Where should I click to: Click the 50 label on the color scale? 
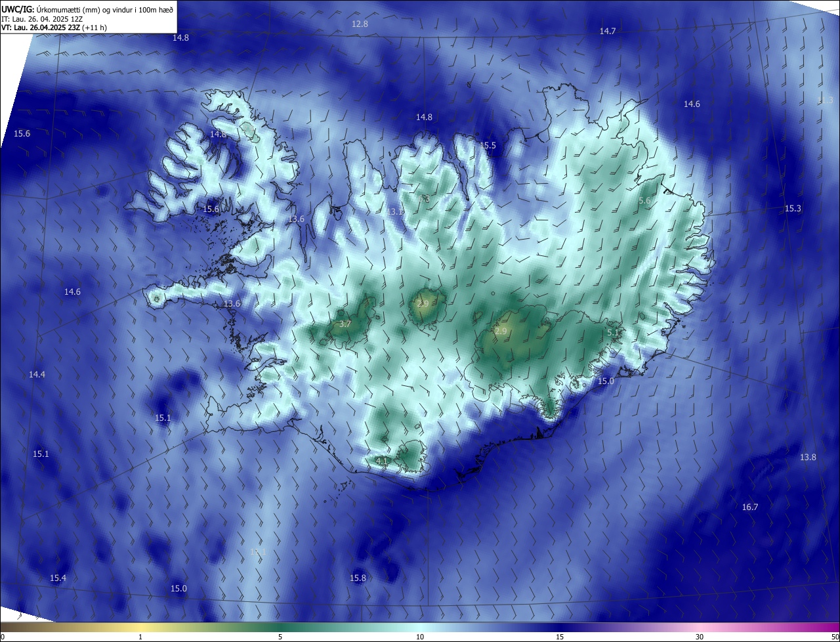pos(835,637)
